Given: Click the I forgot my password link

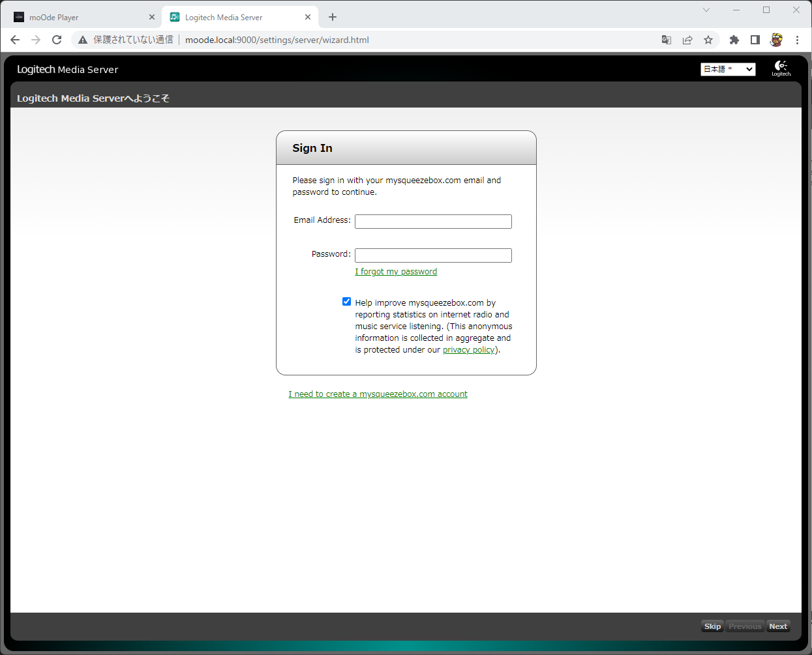Looking at the screenshot, I should (x=396, y=272).
